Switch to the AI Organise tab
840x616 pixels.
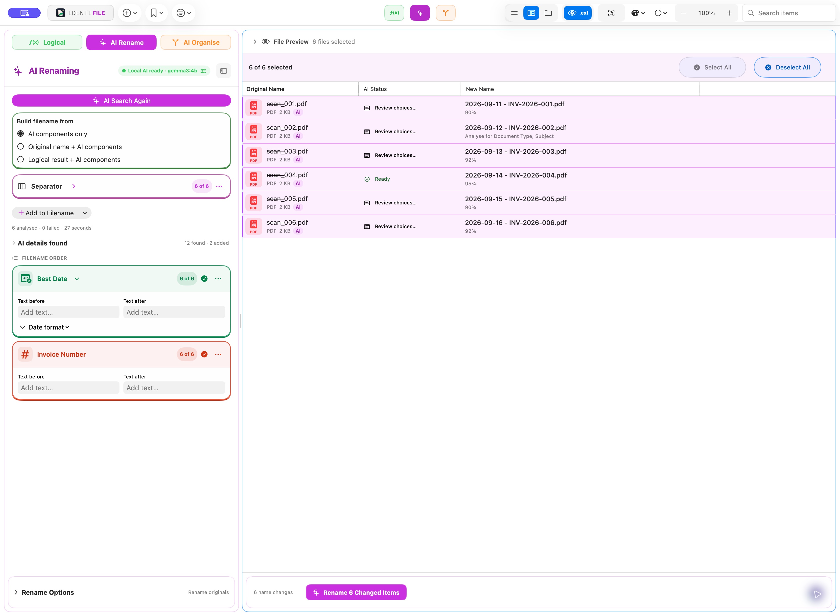click(196, 42)
